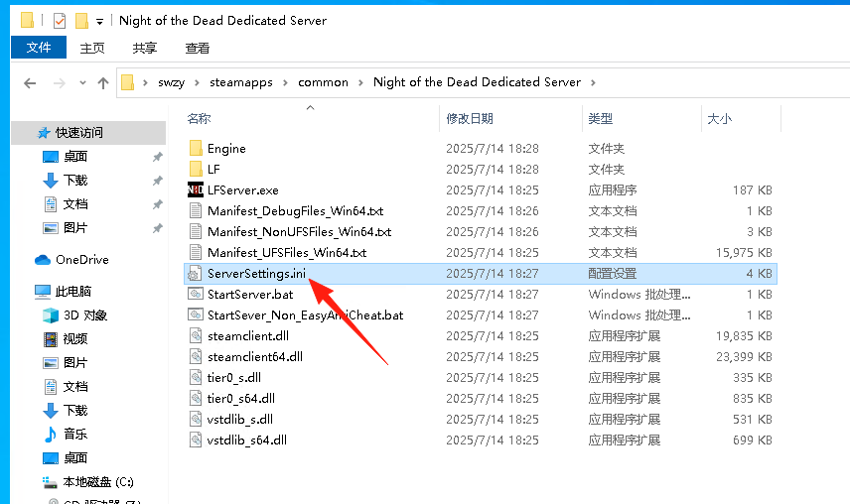
Task: Open 3D 对象 under This PC
Action: [x=85, y=315]
